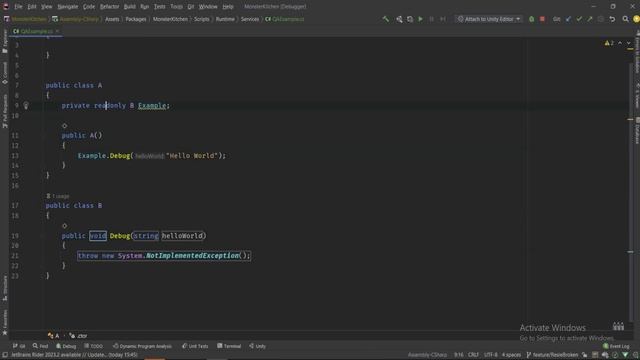Screen dimensions: 640x360
Task: Click the .ctor breadcrumb at editor bottom
Action: point(78,336)
